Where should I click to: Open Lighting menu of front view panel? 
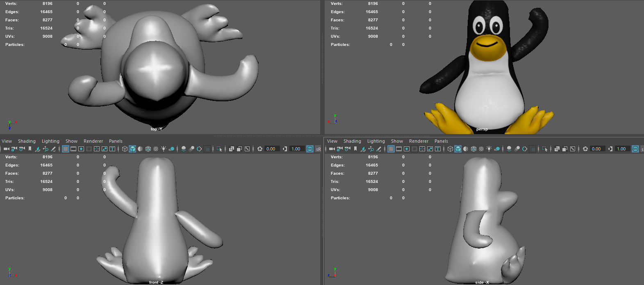[50, 141]
